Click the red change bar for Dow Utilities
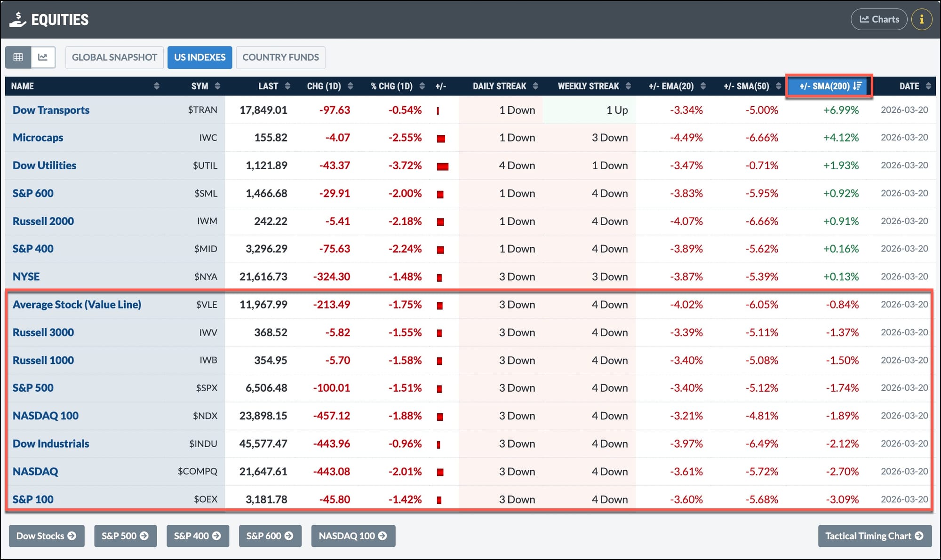Screen dimensions: 941x560 click(x=442, y=166)
